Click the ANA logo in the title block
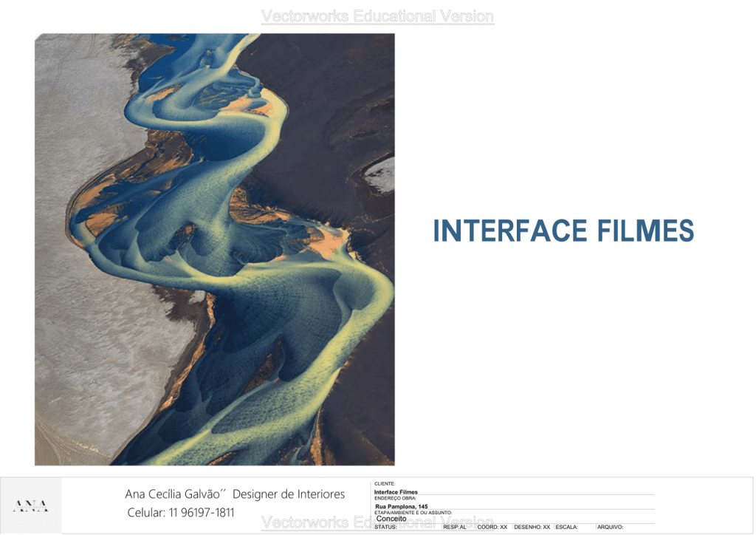 [x=30, y=506]
